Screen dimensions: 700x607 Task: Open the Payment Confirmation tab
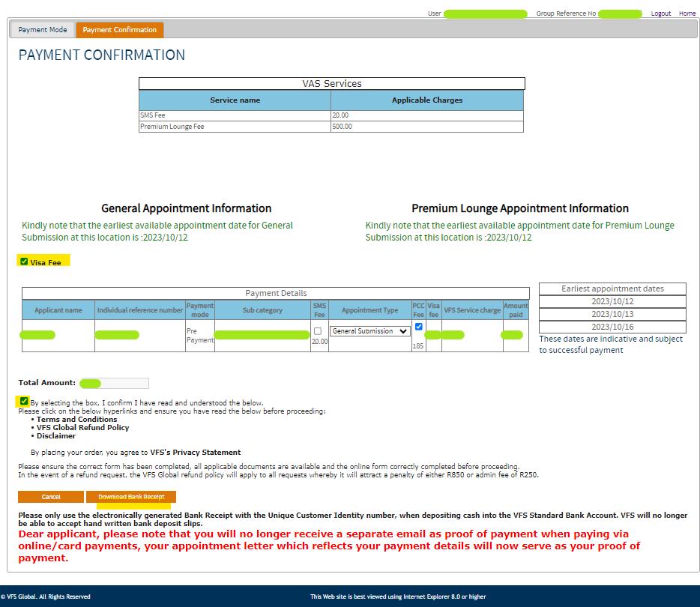(x=120, y=30)
